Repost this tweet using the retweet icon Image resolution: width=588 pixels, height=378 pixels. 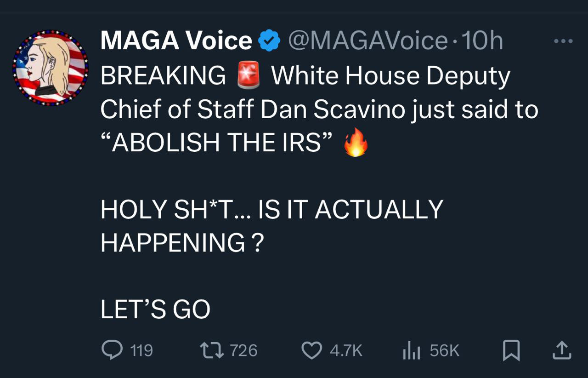212,351
